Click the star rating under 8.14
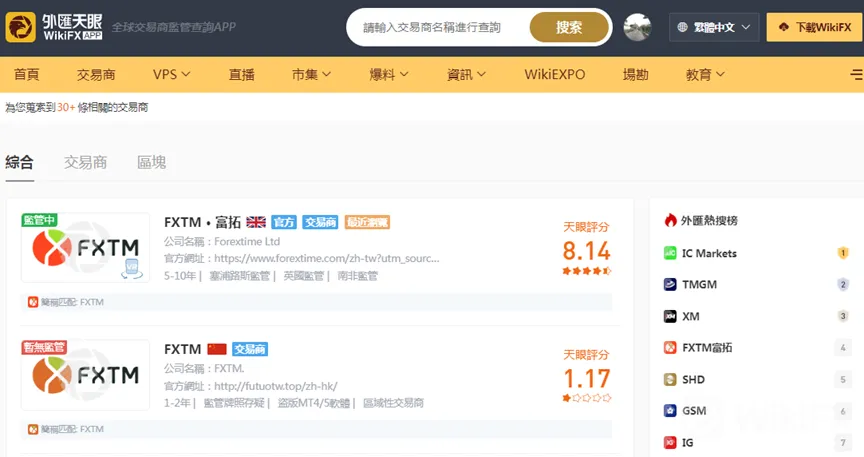 click(x=587, y=271)
